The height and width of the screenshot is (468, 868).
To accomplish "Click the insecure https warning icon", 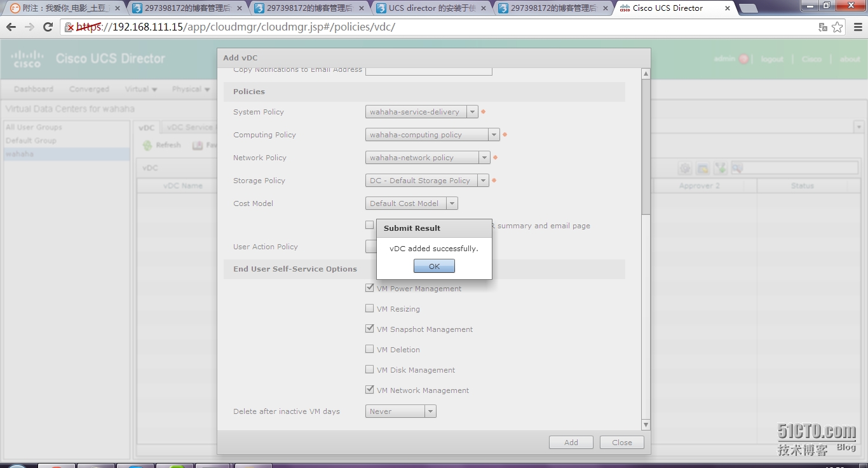I will click(x=69, y=27).
